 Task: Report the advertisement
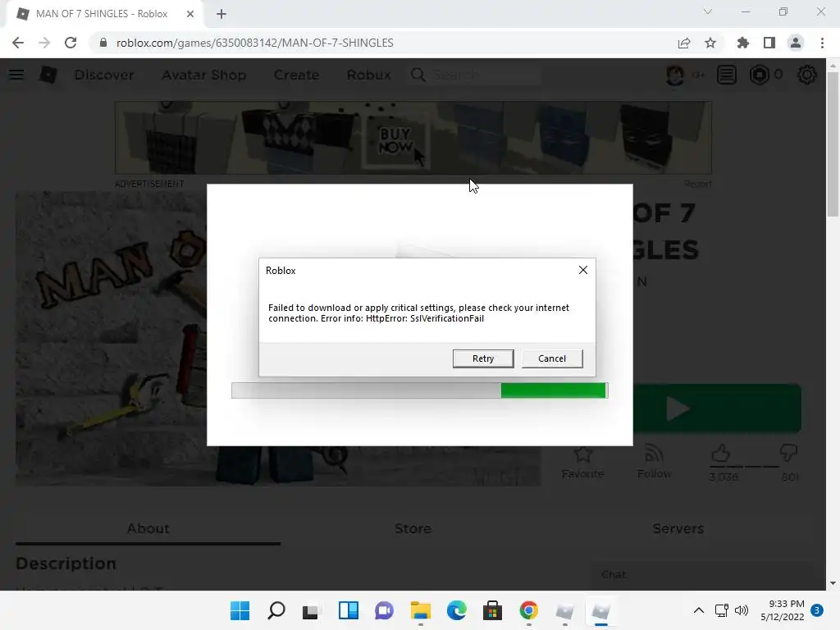[x=697, y=184]
